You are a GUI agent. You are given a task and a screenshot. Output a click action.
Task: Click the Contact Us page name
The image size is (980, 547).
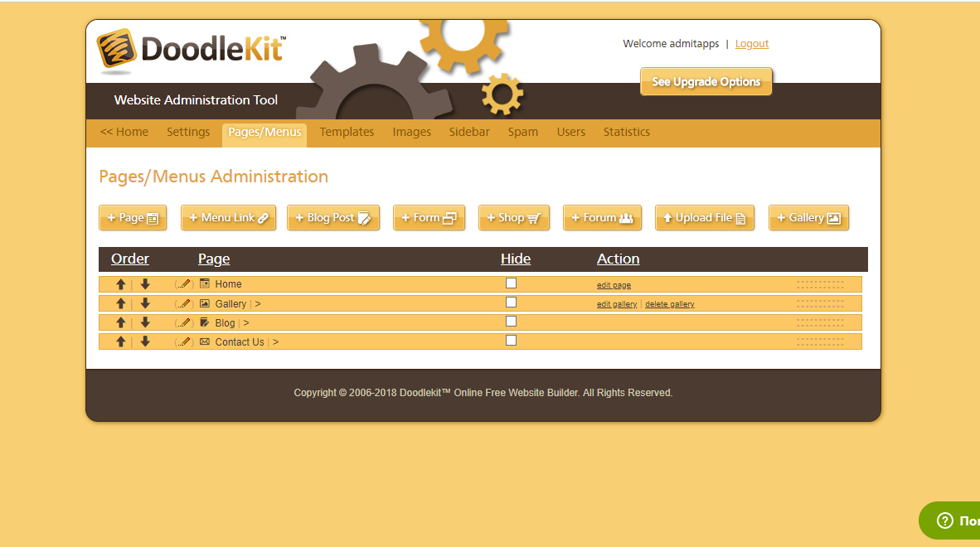(x=240, y=342)
